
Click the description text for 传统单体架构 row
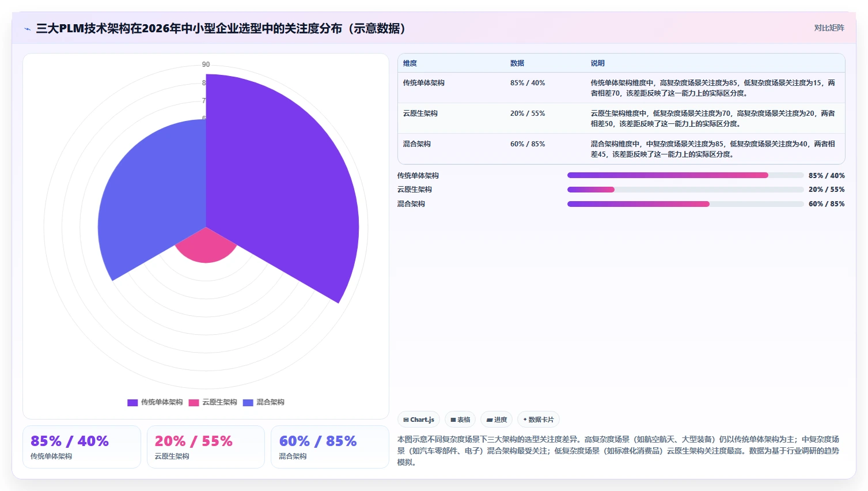pyautogui.click(x=713, y=88)
